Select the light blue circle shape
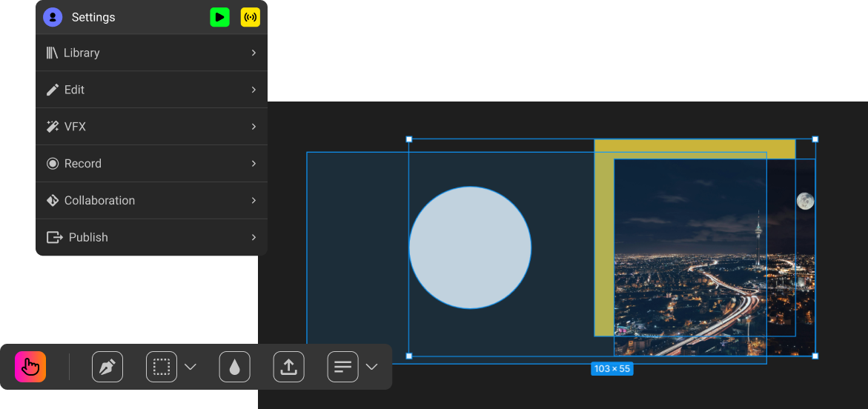 tap(470, 247)
